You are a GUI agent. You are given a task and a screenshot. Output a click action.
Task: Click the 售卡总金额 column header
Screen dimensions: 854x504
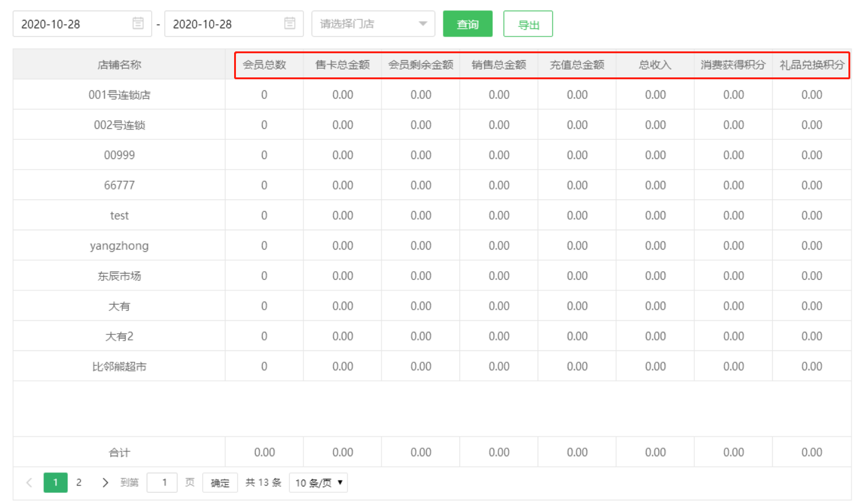[x=342, y=64]
